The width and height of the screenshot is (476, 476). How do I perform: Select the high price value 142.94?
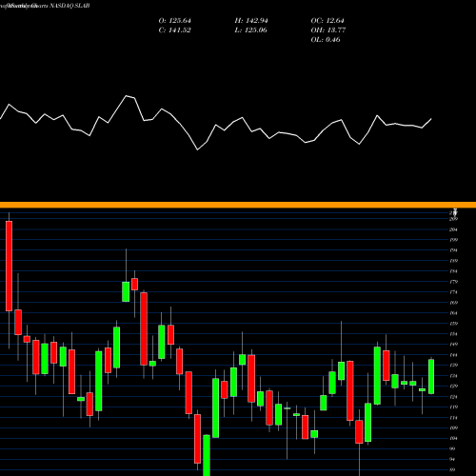(256, 21)
